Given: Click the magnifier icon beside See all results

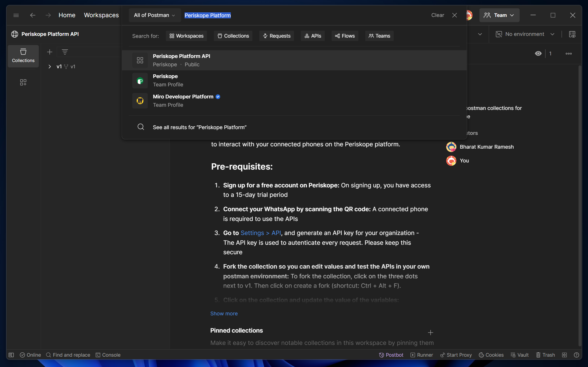Looking at the screenshot, I should (x=141, y=127).
